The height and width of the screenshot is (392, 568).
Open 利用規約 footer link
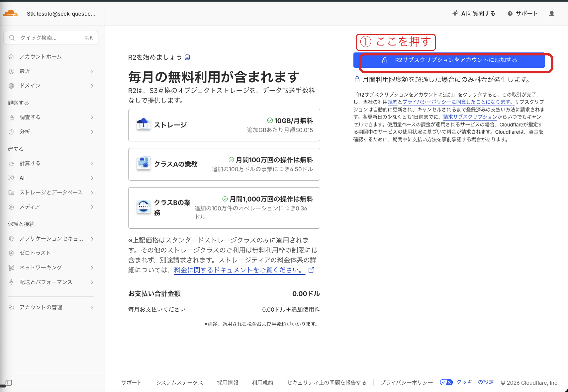[x=262, y=383]
